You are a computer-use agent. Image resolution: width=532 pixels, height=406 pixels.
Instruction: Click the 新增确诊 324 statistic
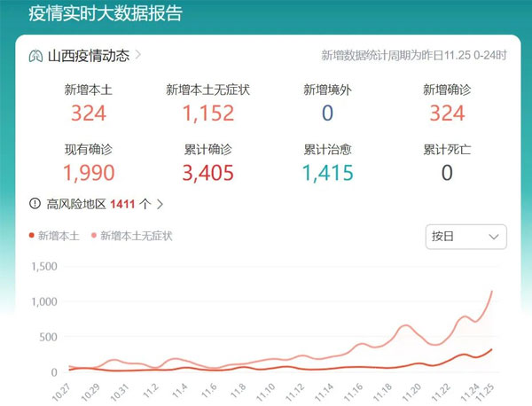446,113
